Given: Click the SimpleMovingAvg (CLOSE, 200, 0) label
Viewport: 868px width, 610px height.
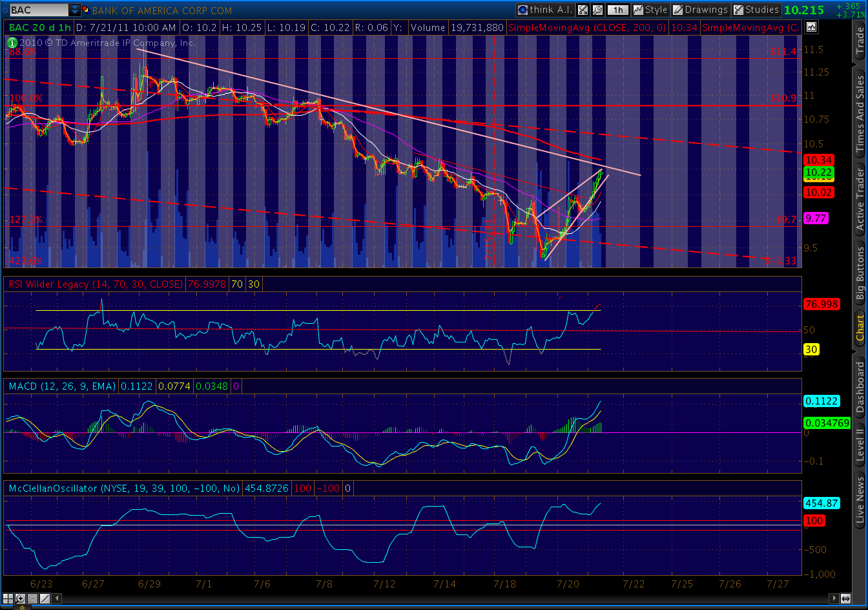Looking at the screenshot, I should click(x=587, y=28).
